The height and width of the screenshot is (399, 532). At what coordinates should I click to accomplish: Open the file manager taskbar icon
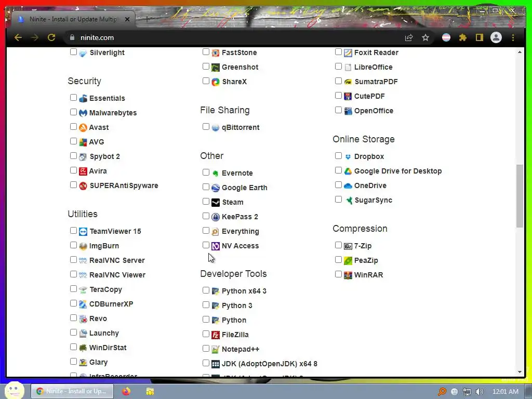(150, 391)
